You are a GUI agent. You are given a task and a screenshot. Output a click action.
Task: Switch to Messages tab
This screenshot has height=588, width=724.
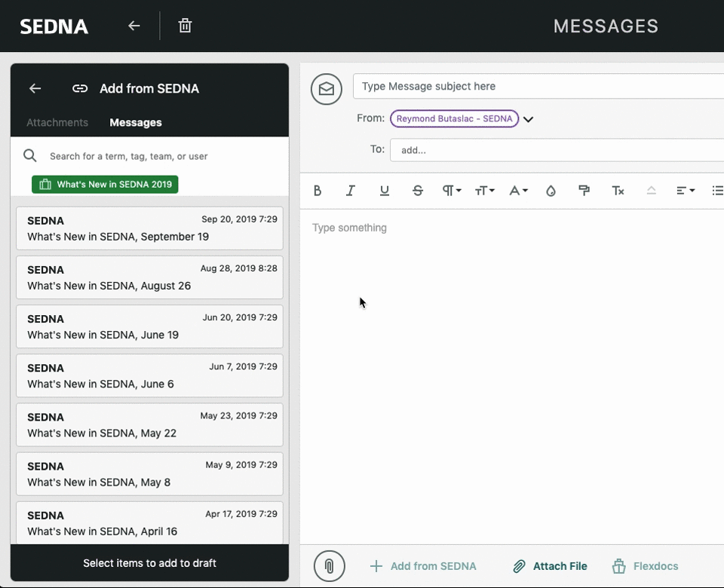(136, 122)
